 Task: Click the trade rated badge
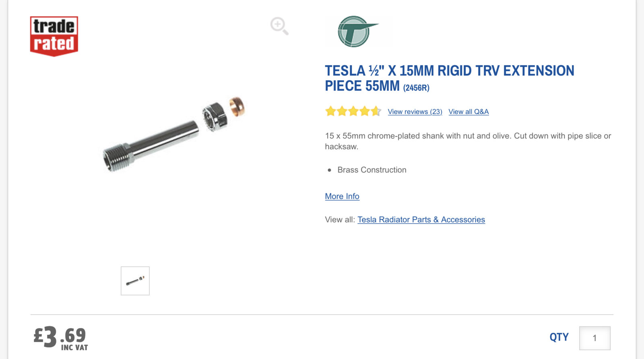point(54,36)
